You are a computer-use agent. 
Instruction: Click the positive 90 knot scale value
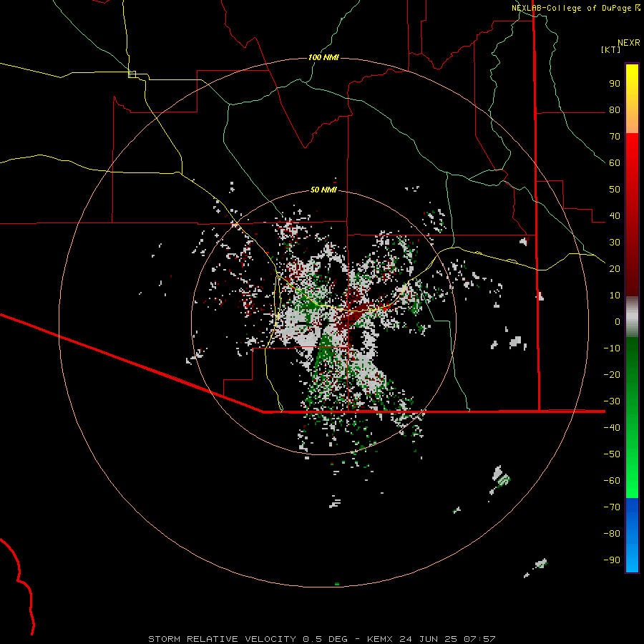(615, 84)
